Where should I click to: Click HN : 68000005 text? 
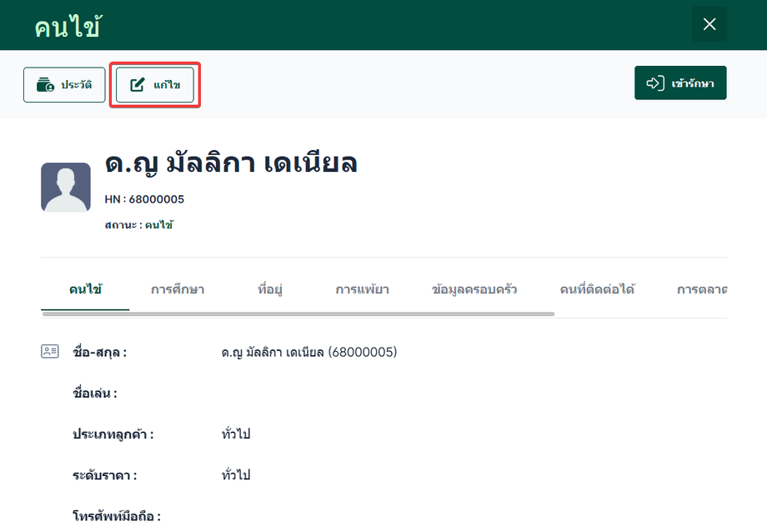(144, 199)
